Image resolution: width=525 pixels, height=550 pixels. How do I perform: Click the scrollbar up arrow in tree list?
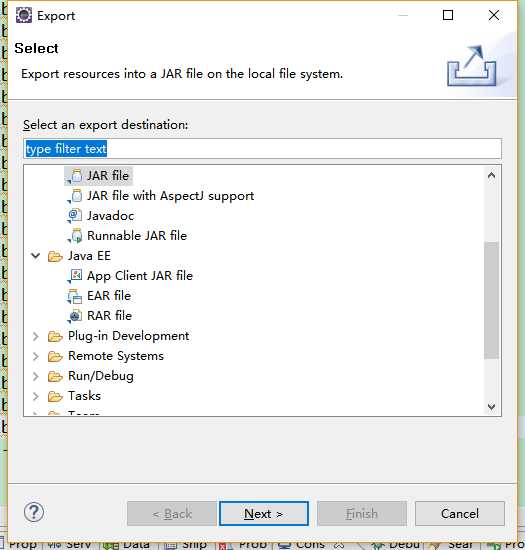[x=491, y=175]
